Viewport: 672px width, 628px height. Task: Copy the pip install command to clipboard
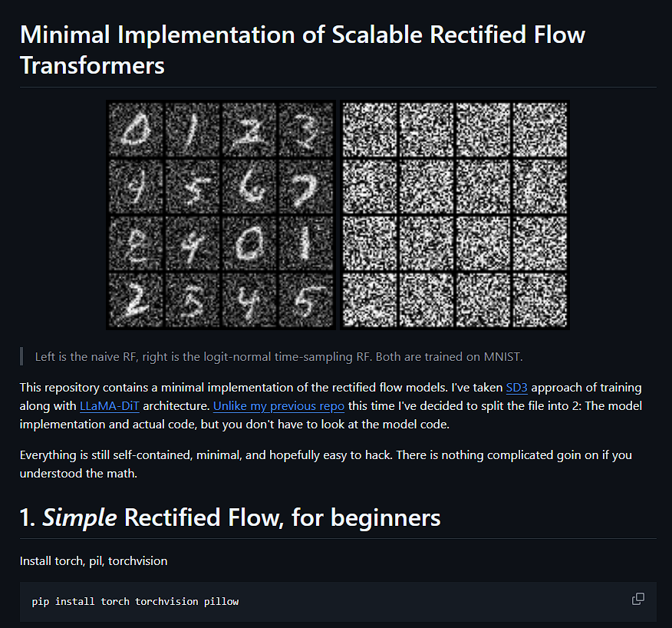pos(637,598)
